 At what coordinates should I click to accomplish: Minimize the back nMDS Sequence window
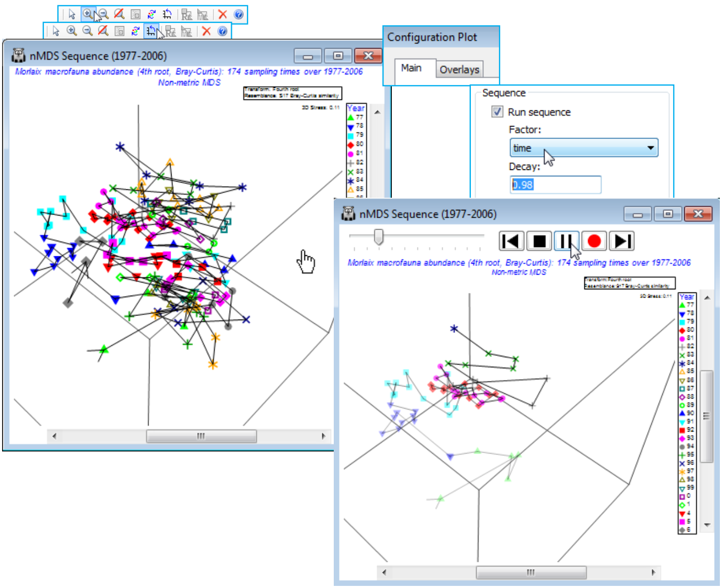coord(308,55)
